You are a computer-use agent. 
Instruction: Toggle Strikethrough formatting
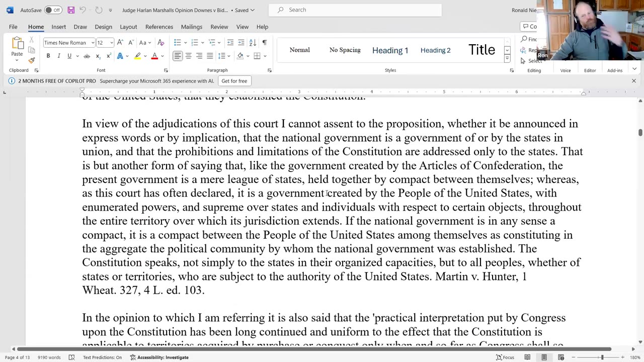click(87, 56)
